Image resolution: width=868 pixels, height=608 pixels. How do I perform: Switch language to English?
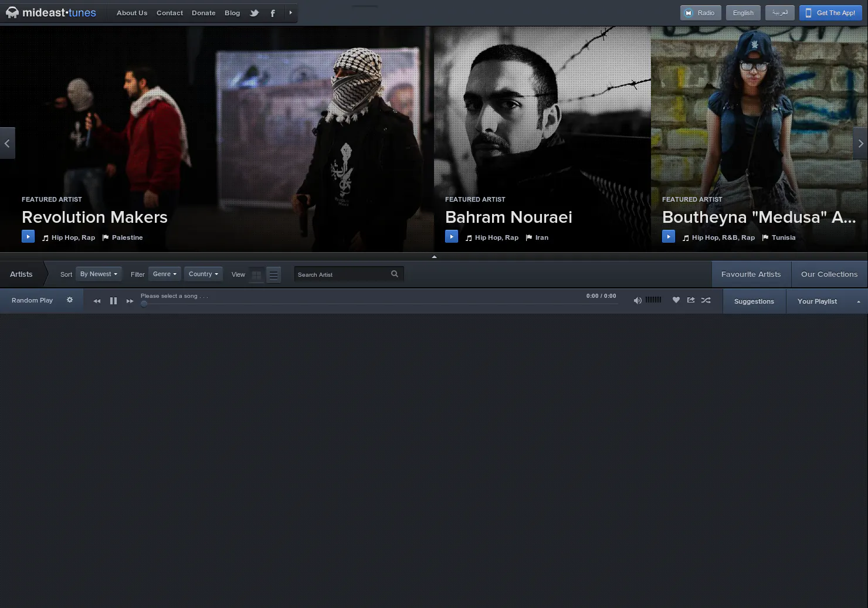tap(743, 13)
